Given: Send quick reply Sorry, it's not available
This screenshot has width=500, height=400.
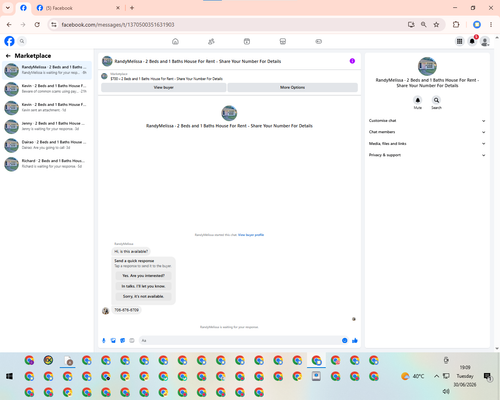Looking at the screenshot, I should click(x=143, y=296).
